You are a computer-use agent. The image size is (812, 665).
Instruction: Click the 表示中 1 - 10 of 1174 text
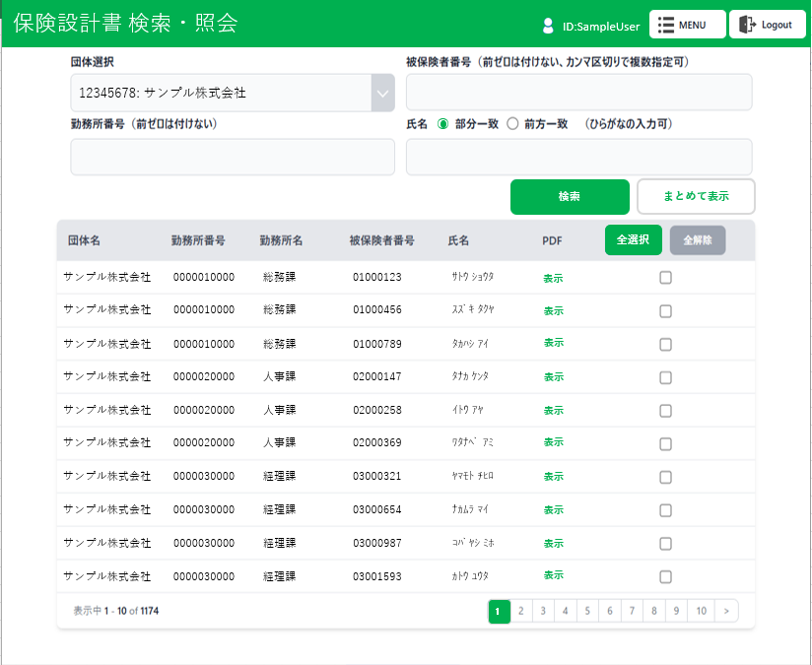pos(116,611)
